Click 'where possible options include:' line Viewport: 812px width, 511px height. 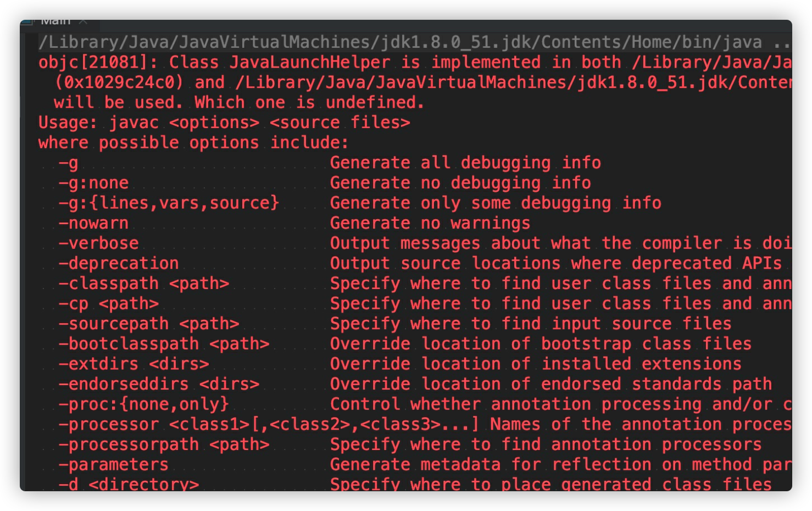pyautogui.click(x=193, y=143)
